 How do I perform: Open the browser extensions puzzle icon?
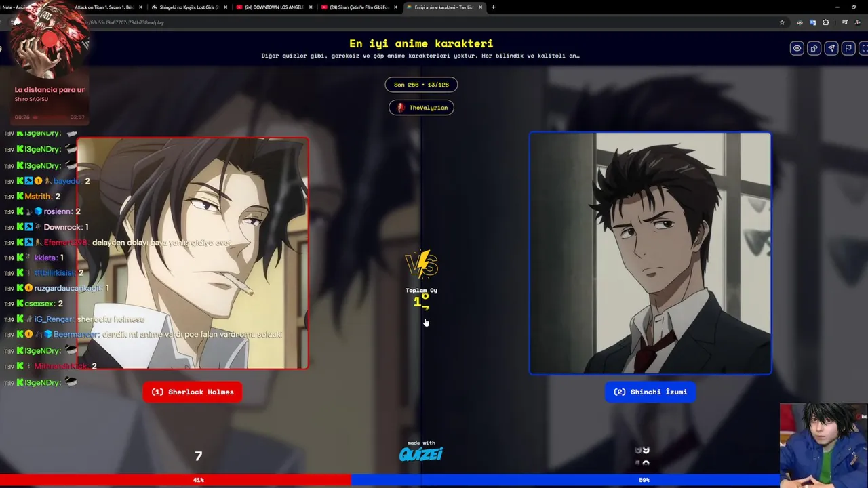pos(825,22)
